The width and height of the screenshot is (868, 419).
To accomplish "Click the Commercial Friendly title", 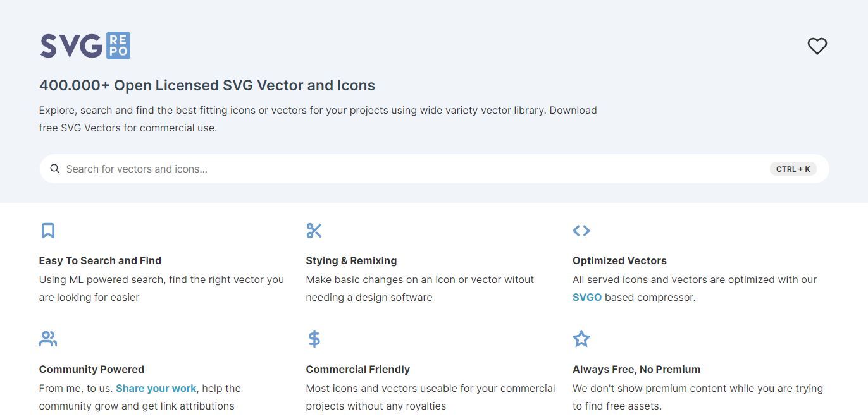I will pos(357,369).
